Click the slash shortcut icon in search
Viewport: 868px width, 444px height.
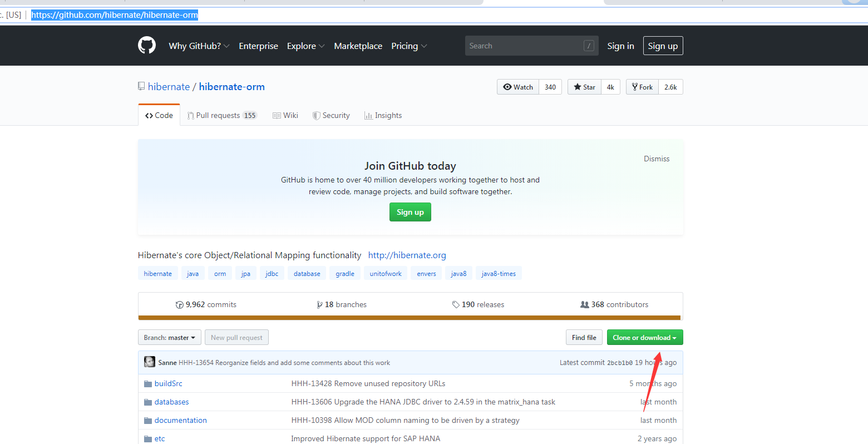[589, 46]
